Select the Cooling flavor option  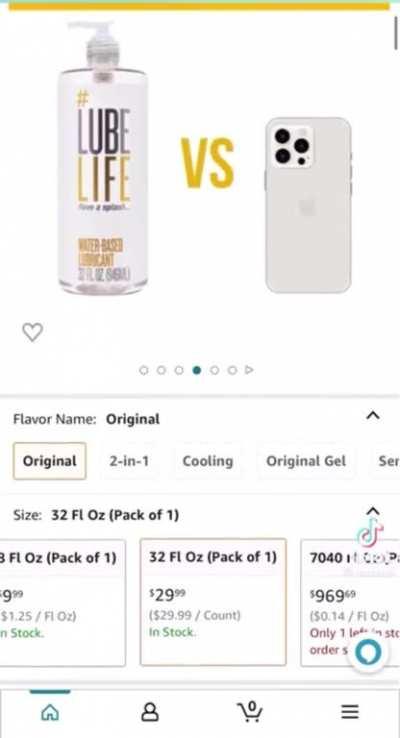(x=208, y=461)
